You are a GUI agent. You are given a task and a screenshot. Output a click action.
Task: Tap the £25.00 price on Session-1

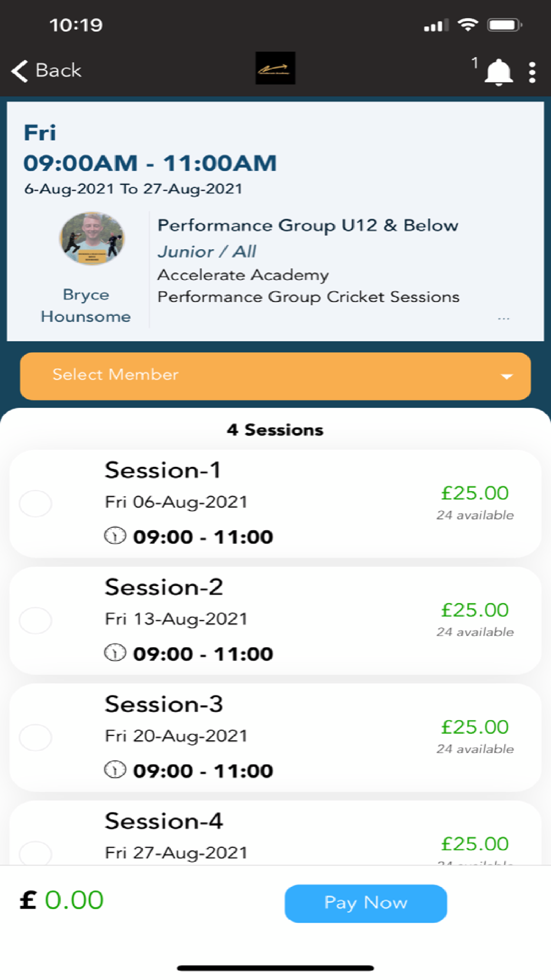[x=474, y=493]
